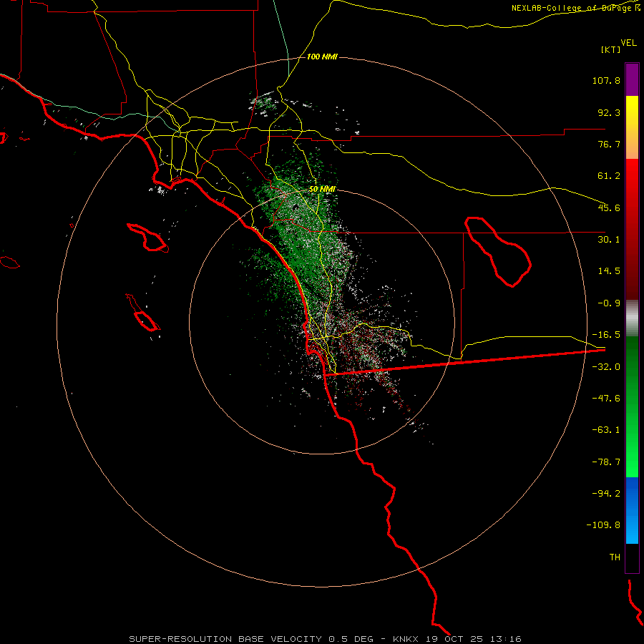
Task: Select the -32.0 scale value
Action: point(606,367)
